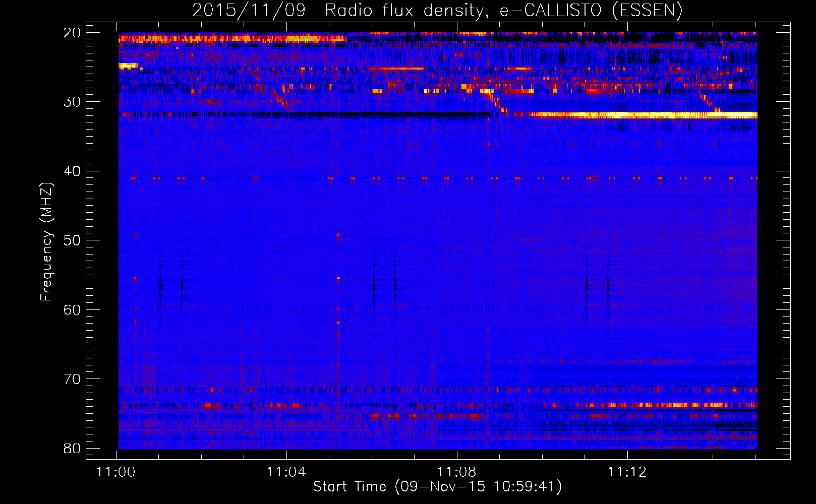Image resolution: width=816 pixels, height=504 pixels.
Task: Click the 'Frequency (MHZ)' axis label
Action: coord(46,242)
